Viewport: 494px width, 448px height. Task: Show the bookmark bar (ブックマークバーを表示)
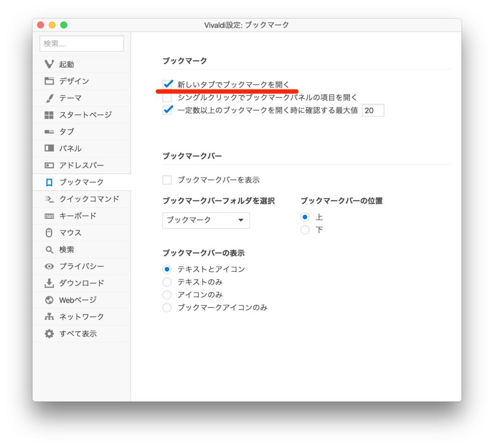click(166, 180)
